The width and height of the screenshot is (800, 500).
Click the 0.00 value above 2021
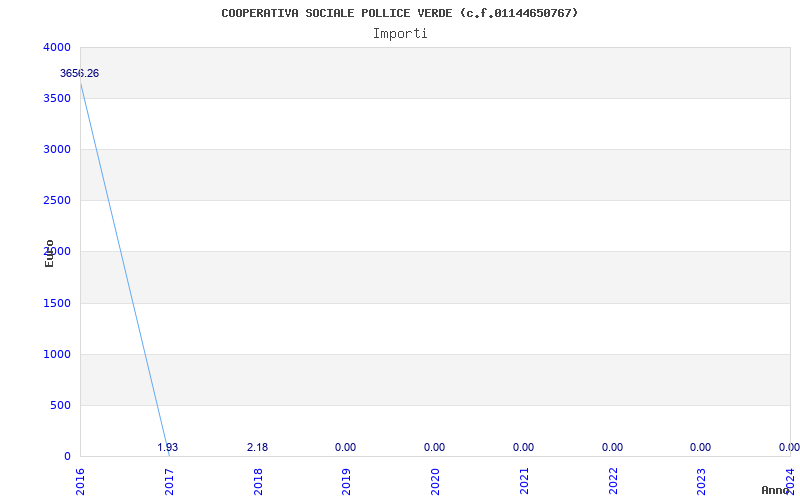[x=523, y=447]
